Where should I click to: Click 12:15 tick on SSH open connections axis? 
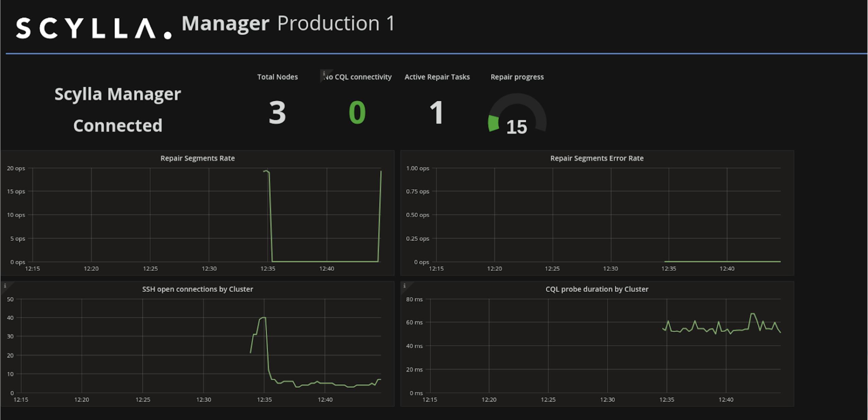21,400
